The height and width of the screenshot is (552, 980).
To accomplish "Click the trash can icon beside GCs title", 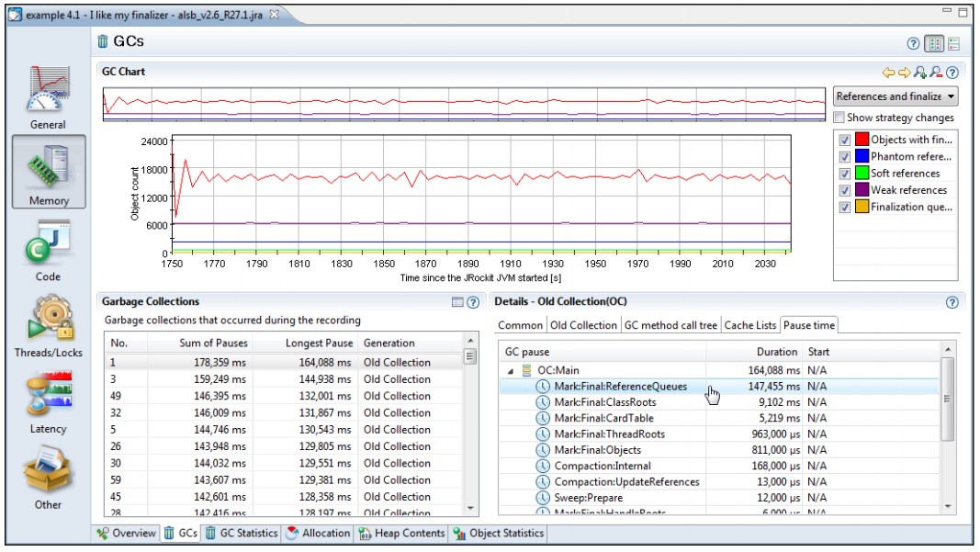I will coord(103,42).
